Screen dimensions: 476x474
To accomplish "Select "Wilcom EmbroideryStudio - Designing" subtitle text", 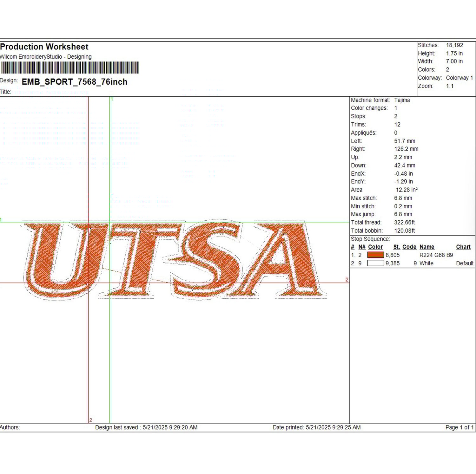I will [46, 57].
